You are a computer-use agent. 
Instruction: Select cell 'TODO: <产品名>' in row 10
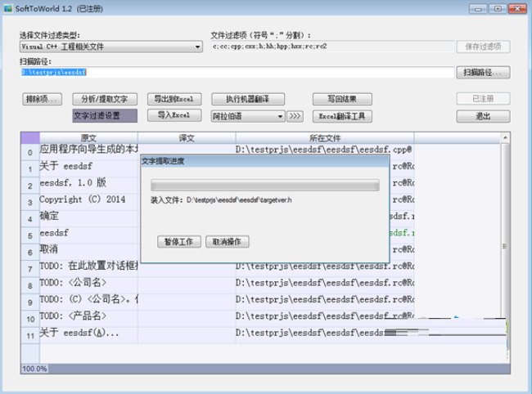click(88, 319)
